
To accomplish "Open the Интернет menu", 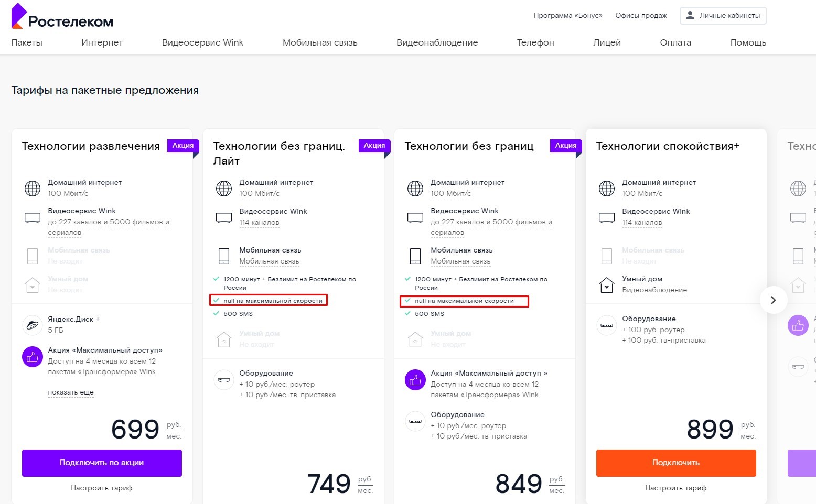I will click(102, 42).
